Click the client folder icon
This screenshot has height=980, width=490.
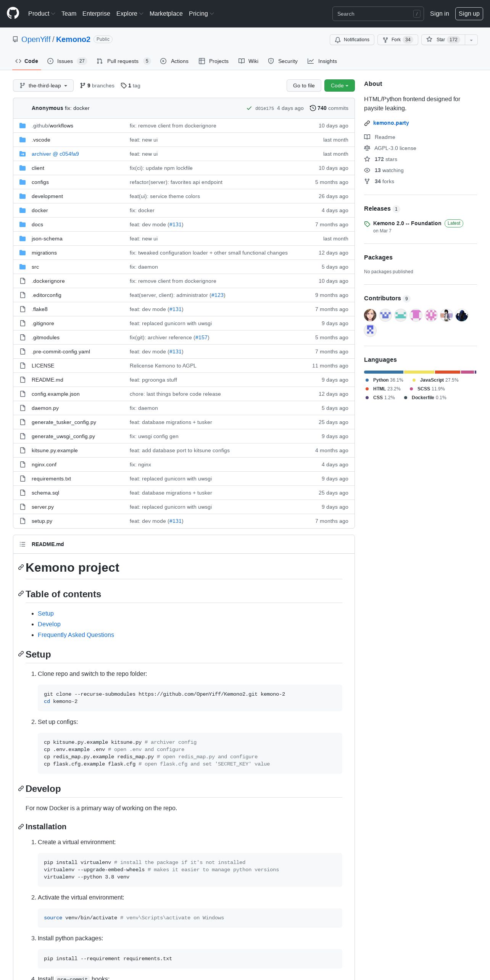[x=23, y=168]
